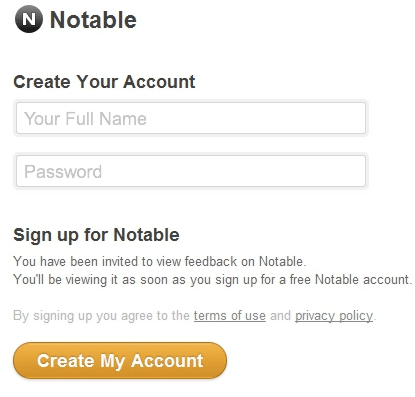Click the Password placeholder text
This screenshot has width=415, height=397.
63,172
